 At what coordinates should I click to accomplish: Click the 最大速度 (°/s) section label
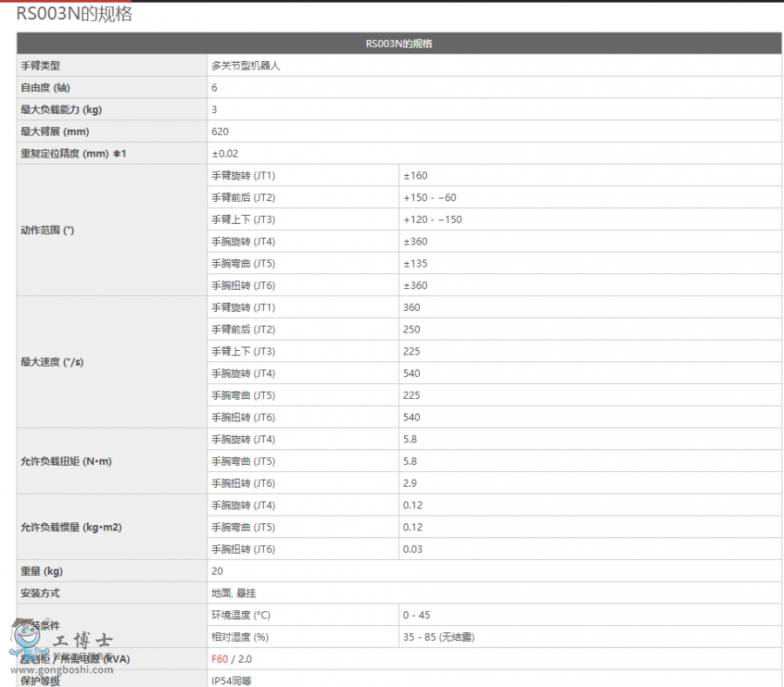pyautogui.click(x=51, y=362)
